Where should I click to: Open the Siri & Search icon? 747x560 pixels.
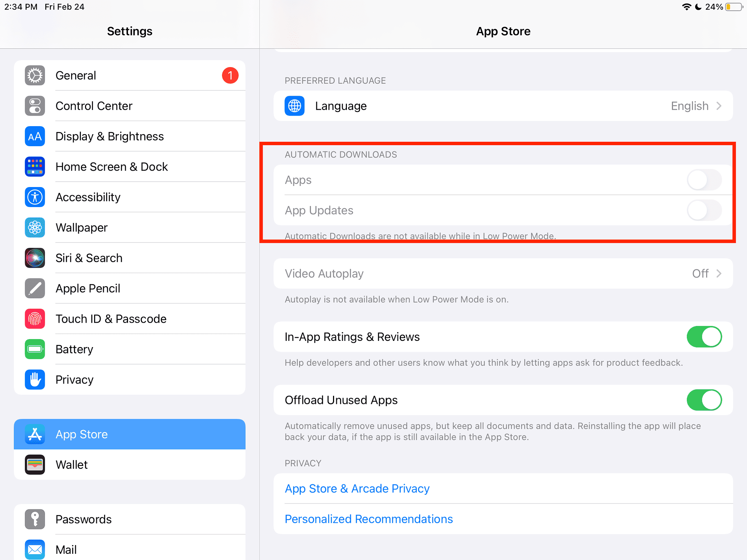35,258
